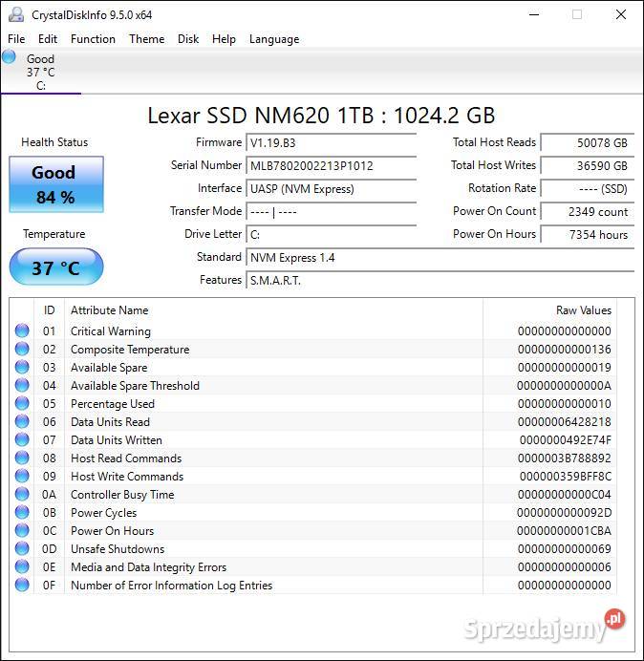This screenshot has width=644, height=661.
Task: Select the Composite Temperature attribute name
Action: 130,350
